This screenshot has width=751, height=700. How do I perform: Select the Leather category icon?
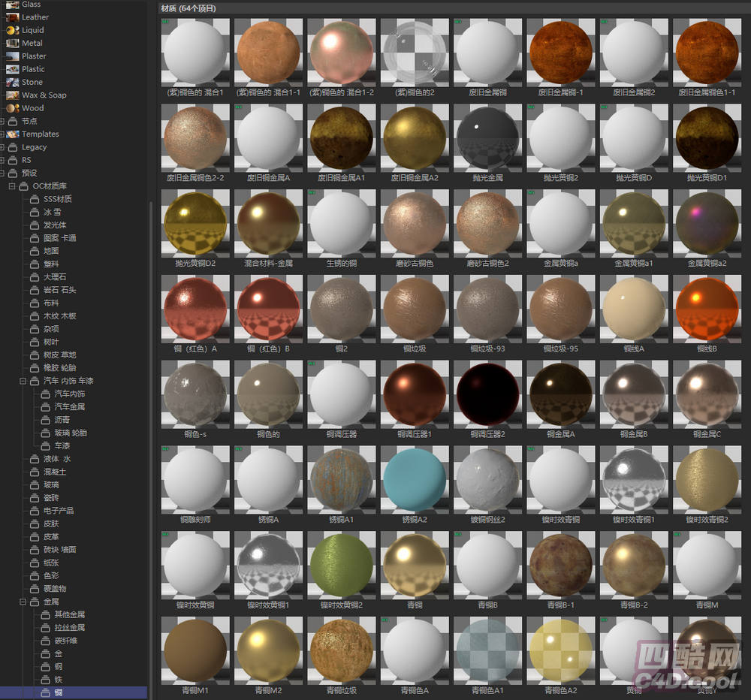(12, 17)
